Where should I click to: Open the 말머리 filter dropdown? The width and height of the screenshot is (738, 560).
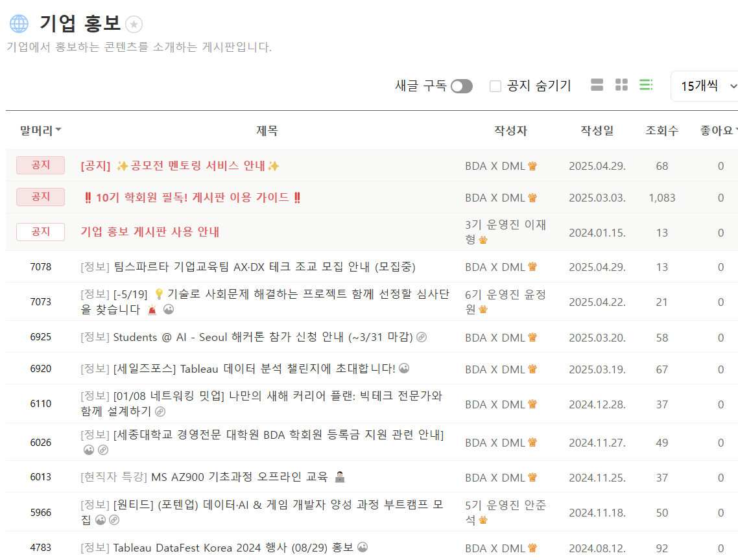[40, 130]
